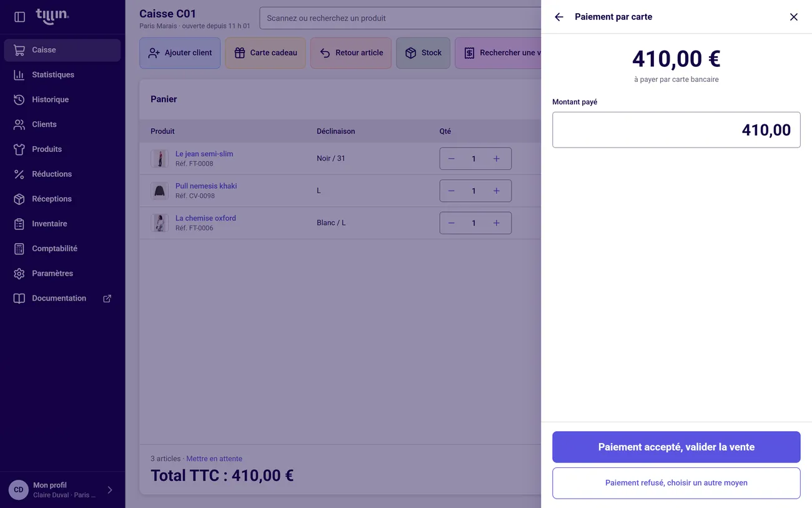The image size is (812, 508).
Task: Click the Montant payé input field
Action: pyautogui.click(x=676, y=130)
